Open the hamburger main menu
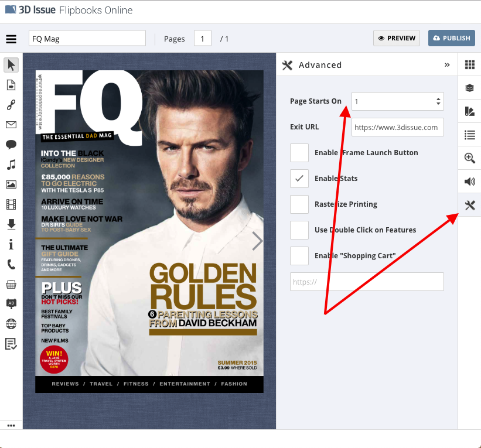The image size is (481, 448). pos(11,39)
